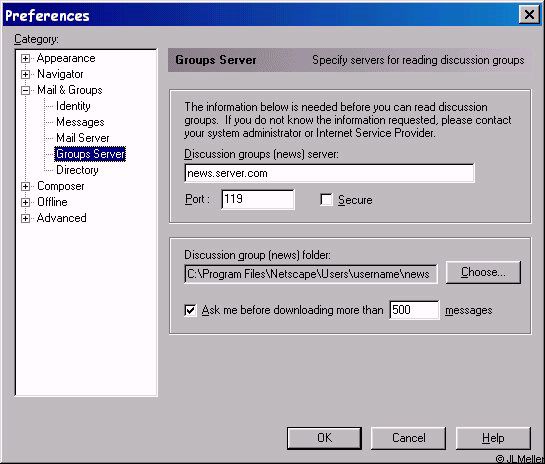Click the 500 messages limit field
Viewport: 545px width, 464px height.
[x=414, y=310]
